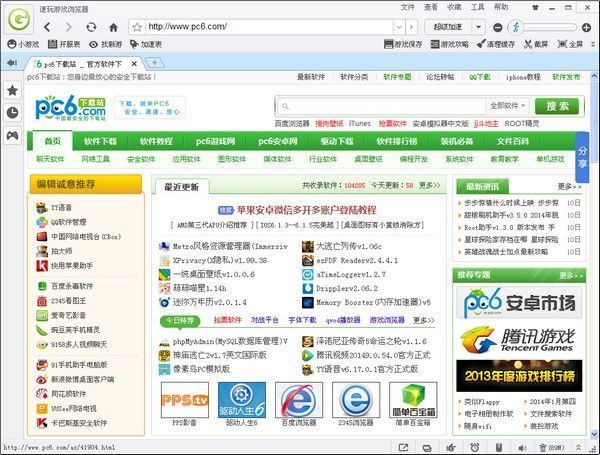
Task: Open the 收藏 menu
Action: pos(454,7)
